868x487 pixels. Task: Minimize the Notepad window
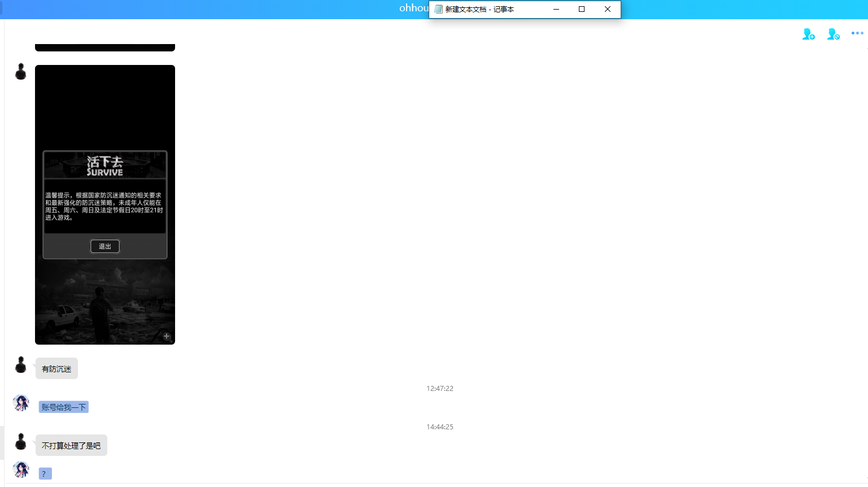point(556,9)
